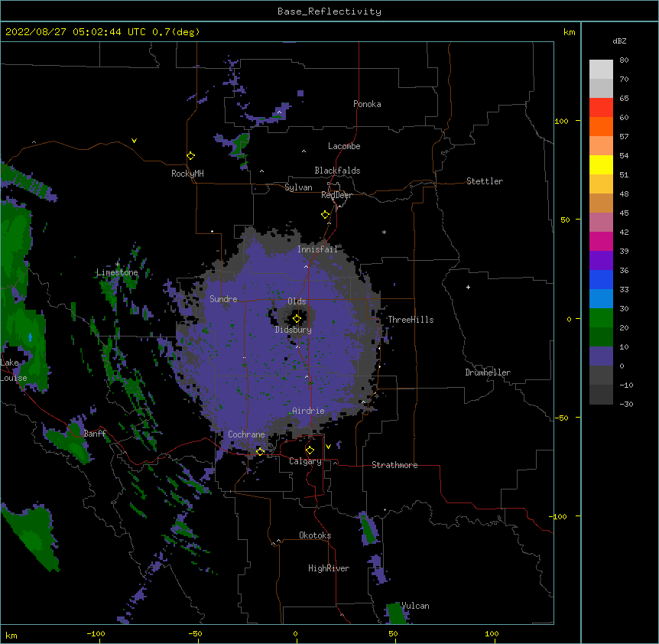
Task: Click the Sundre town label
Action: pyautogui.click(x=223, y=299)
